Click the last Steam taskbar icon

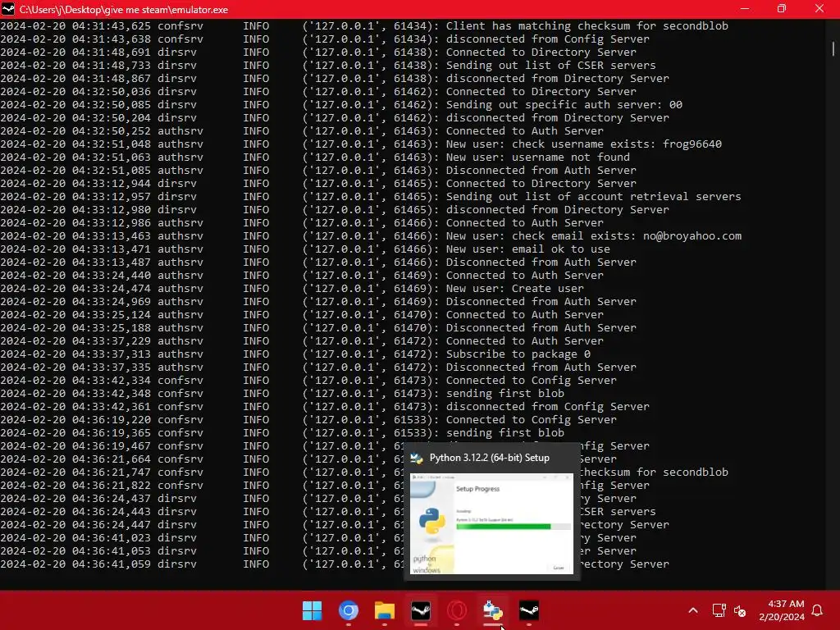pos(529,610)
